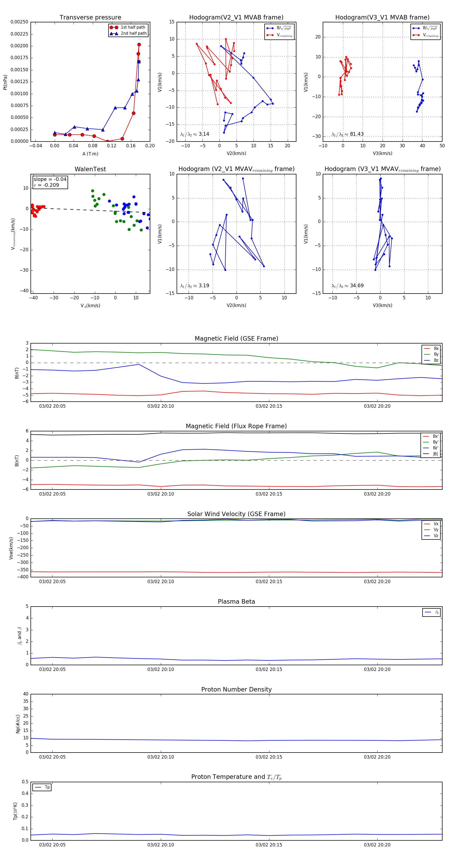Click the 'Tp' legend entry
The image size is (473, 868).
coord(42,787)
